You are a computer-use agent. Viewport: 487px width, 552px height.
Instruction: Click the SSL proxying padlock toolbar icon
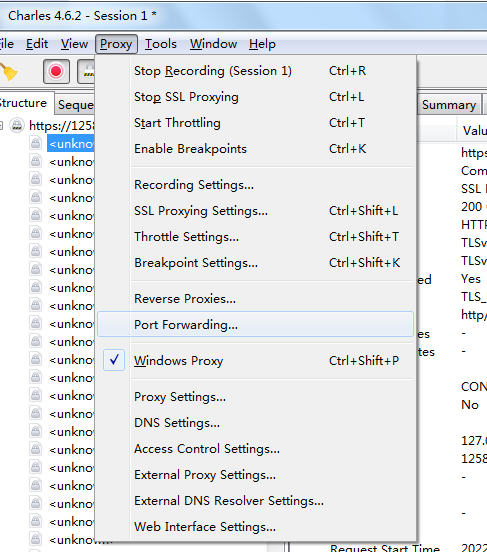(x=87, y=71)
